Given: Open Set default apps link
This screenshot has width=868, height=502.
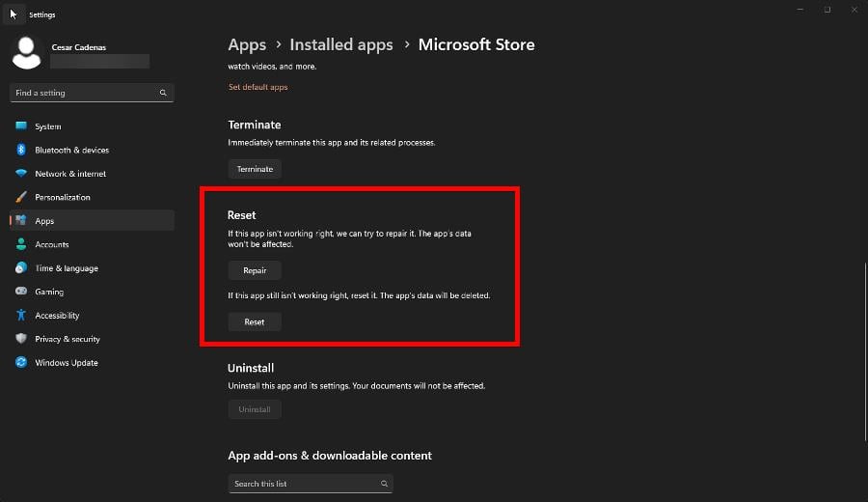Looking at the screenshot, I should point(258,87).
